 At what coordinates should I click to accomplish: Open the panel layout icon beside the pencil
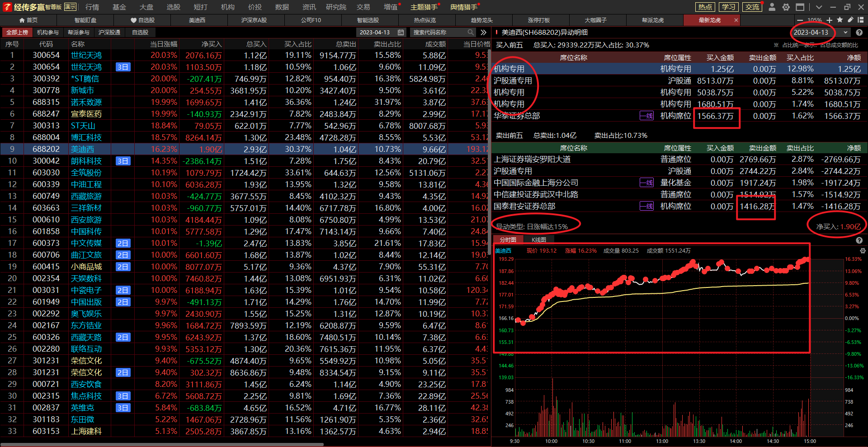(x=861, y=20)
